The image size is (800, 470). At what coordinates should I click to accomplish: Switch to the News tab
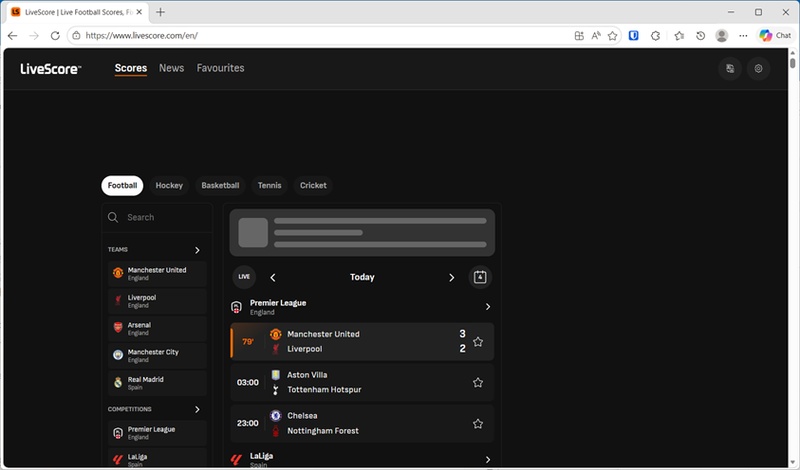pos(171,68)
